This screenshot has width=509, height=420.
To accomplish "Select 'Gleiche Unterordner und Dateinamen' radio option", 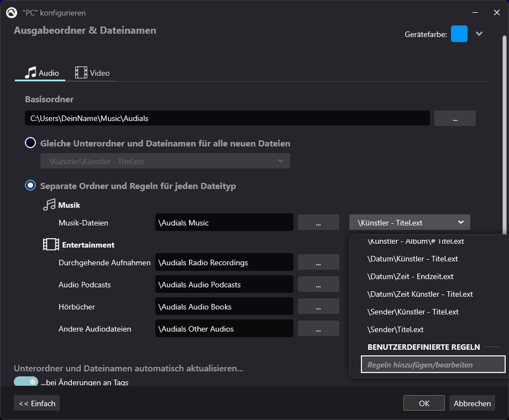I will (30, 143).
